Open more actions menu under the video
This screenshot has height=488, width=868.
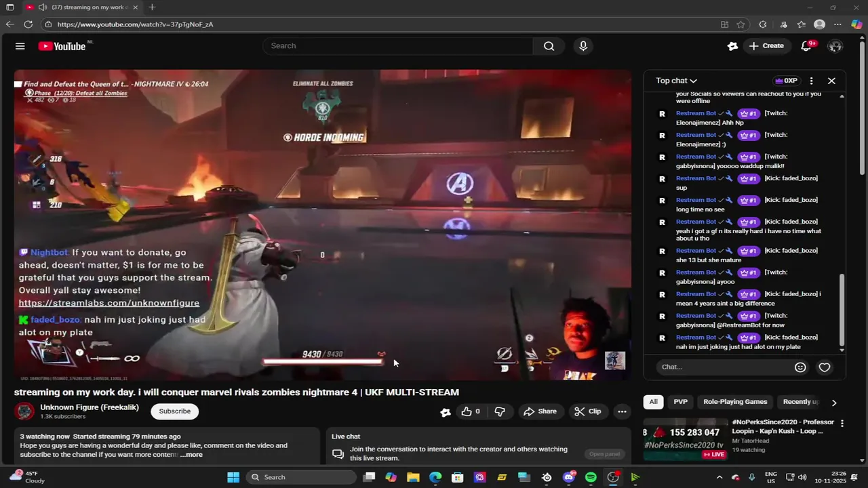pos(622,411)
